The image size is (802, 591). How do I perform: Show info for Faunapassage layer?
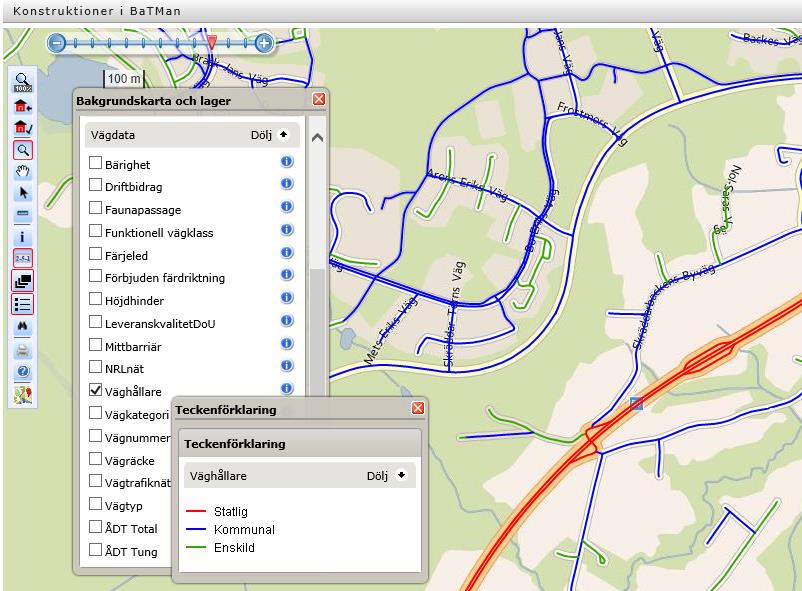click(287, 207)
